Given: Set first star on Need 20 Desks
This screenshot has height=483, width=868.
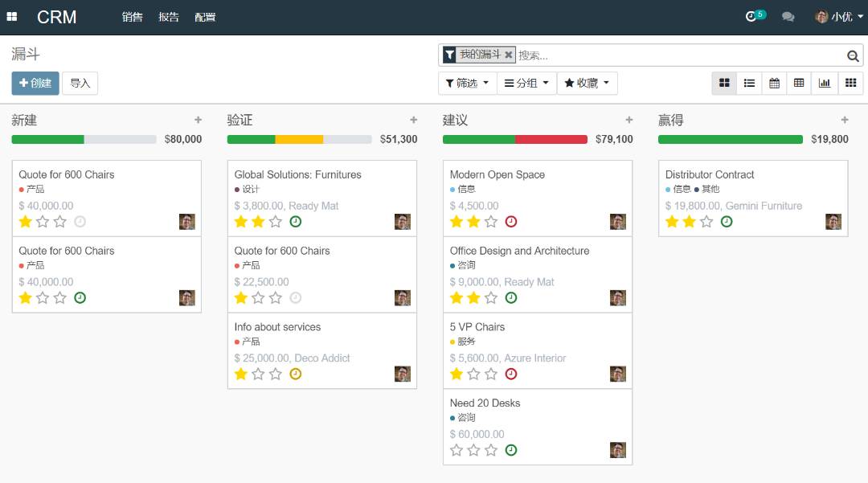Looking at the screenshot, I should pyautogui.click(x=457, y=450).
